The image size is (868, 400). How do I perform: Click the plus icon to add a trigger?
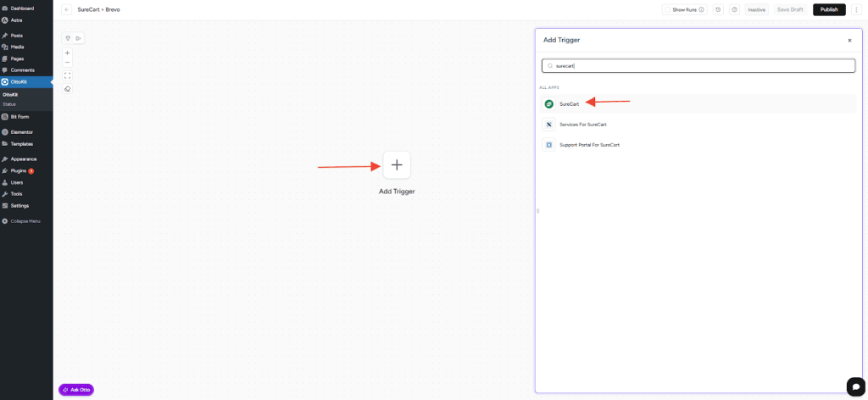397,164
